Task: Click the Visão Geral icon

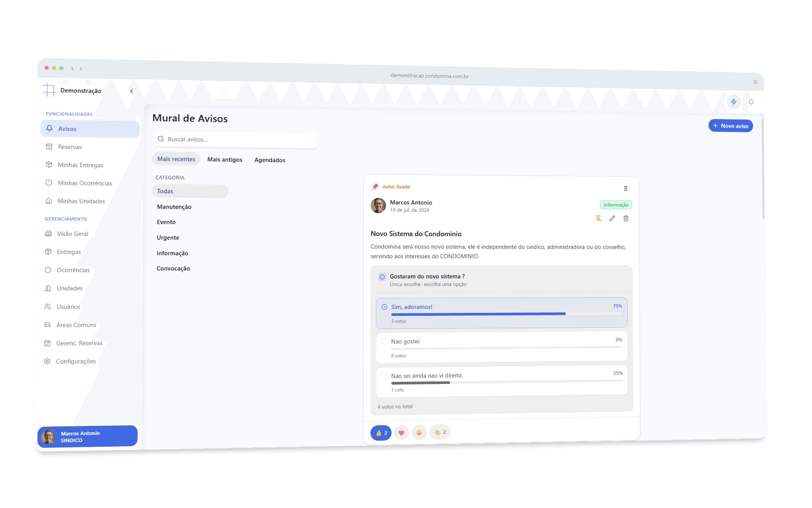Action: pyautogui.click(x=48, y=234)
